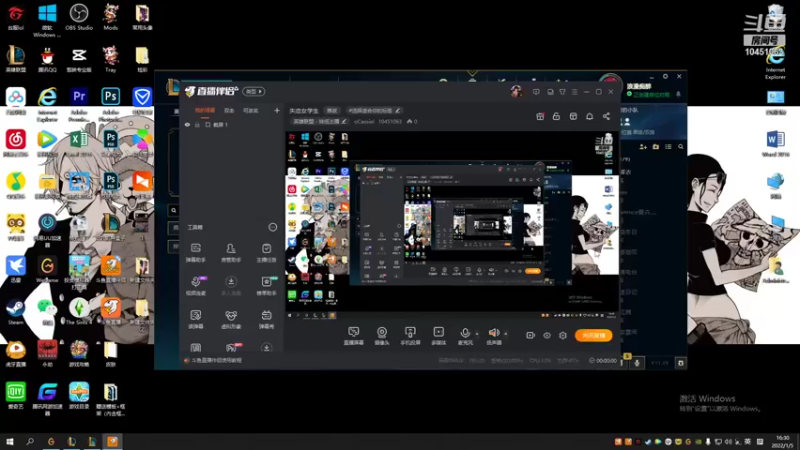Click the 扬声器 speaker icon in the bottom bar
800x450 pixels.
tap(494, 335)
